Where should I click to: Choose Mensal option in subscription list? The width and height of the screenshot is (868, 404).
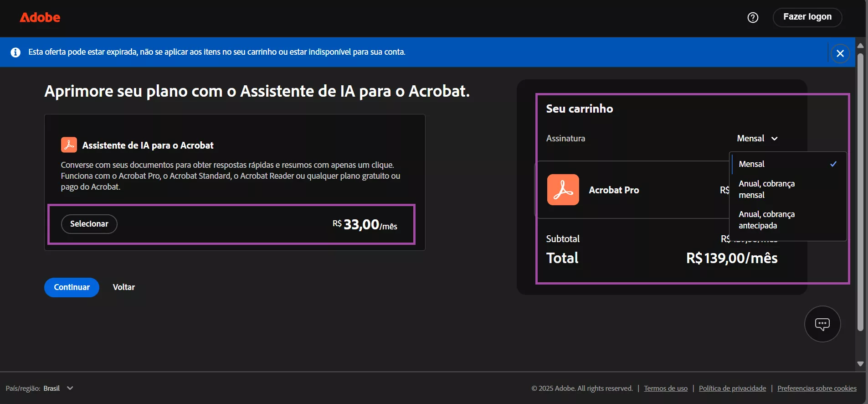[x=788, y=164]
